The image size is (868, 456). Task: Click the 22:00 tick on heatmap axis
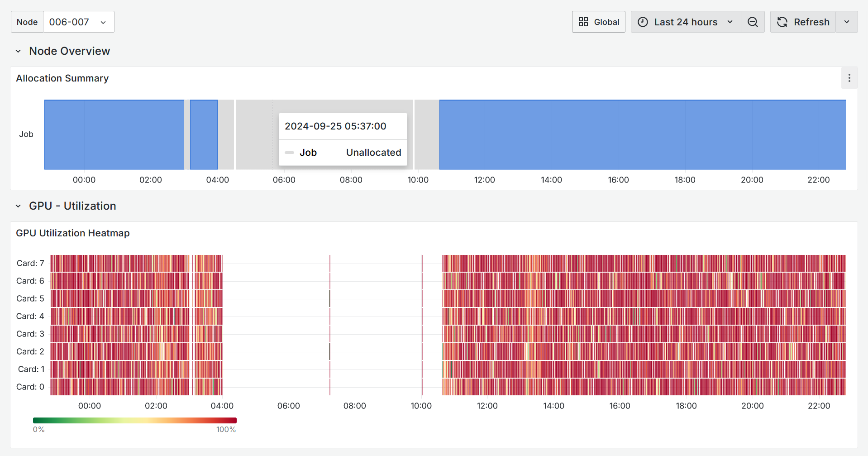[x=819, y=406]
